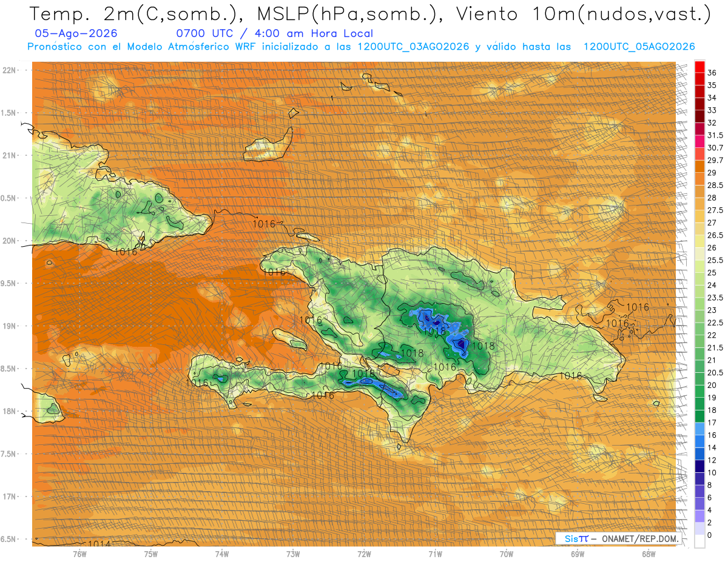Click legend value '26.5'
Screen dimensions: 728x562
point(715,235)
